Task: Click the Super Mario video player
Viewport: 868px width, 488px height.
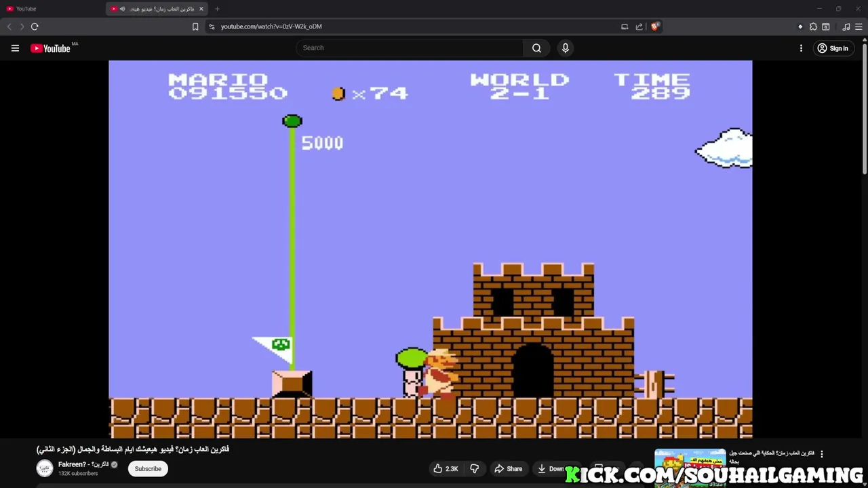Action: [430, 249]
